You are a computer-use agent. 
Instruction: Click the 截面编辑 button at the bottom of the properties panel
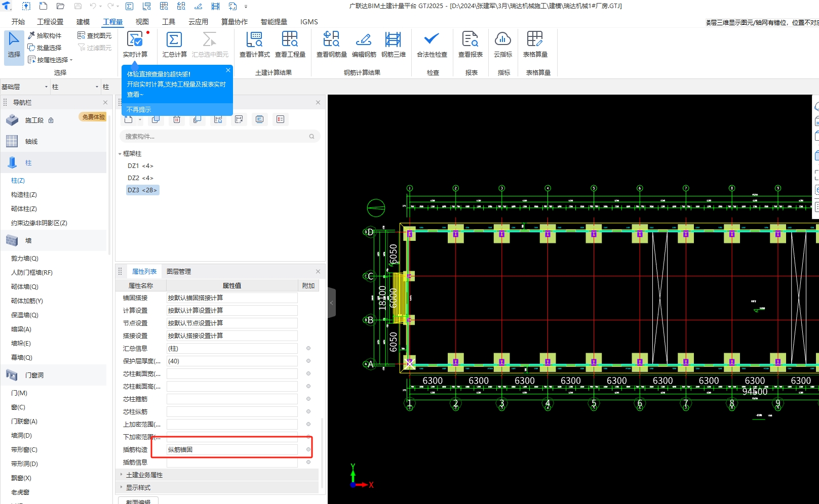138,501
